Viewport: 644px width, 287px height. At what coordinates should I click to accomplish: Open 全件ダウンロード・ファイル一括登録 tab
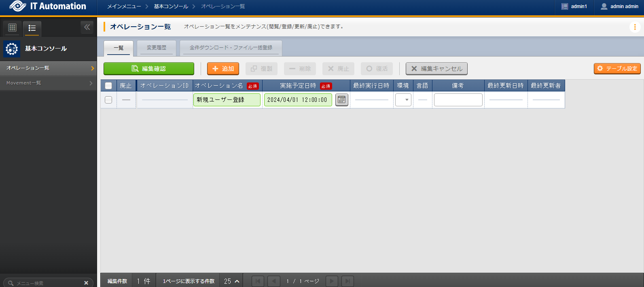(x=231, y=48)
